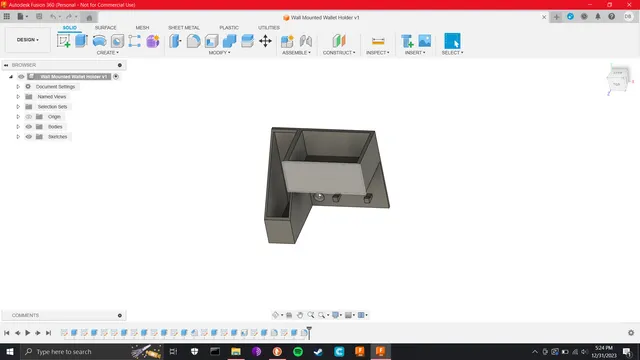
Task: Toggle visibility of Sketches folder
Action: (x=29, y=137)
